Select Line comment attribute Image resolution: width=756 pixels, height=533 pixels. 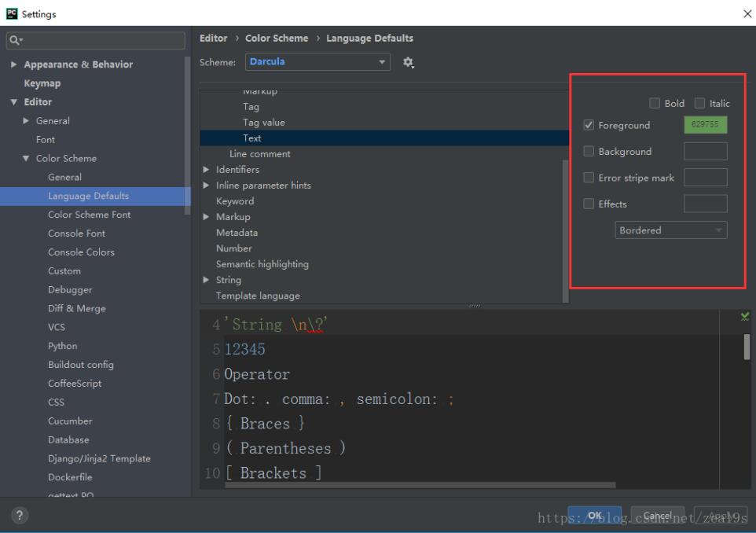tap(260, 154)
